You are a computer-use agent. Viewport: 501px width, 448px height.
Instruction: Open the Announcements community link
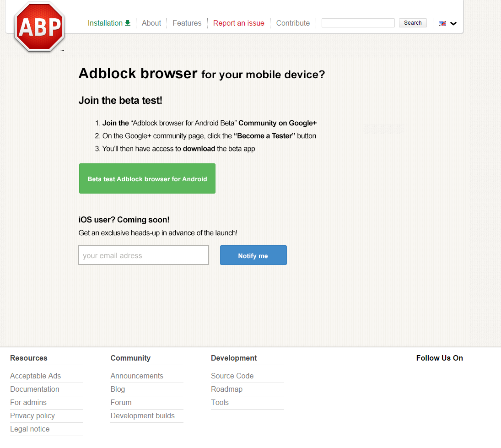point(137,376)
